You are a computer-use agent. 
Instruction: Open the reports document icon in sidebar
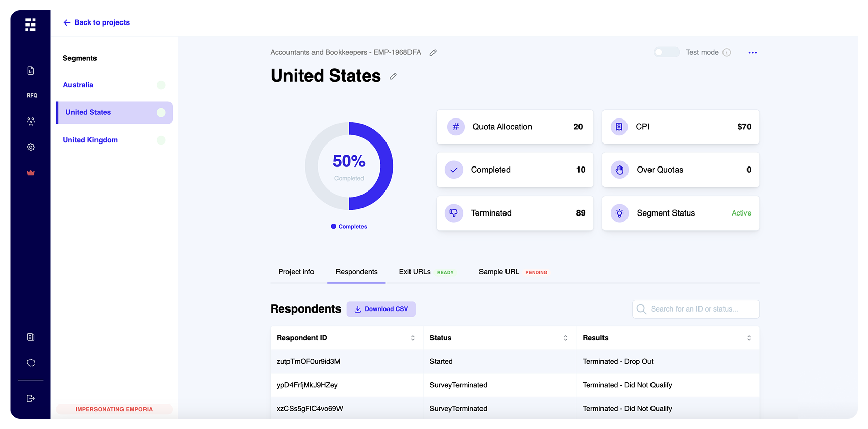[x=31, y=70]
